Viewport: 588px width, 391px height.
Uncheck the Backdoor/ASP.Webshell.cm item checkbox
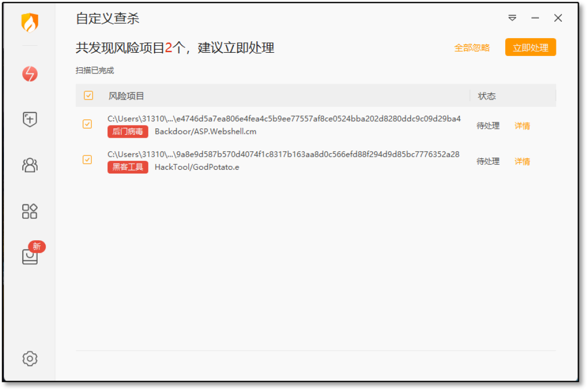(x=87, y=124)
